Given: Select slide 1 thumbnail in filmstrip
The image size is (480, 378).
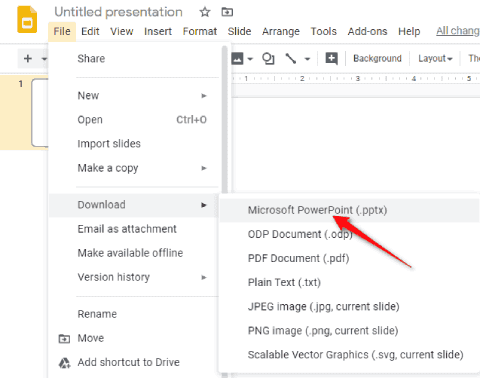Looking at the screenshot, I should 40,113.
